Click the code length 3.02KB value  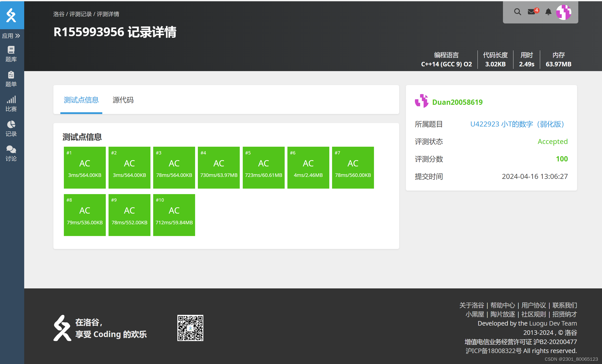[495, 64]
